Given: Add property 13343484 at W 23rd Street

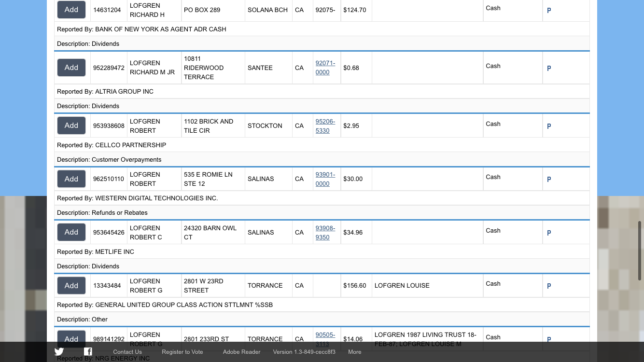Looking at the screenshot, I should 71,286.
